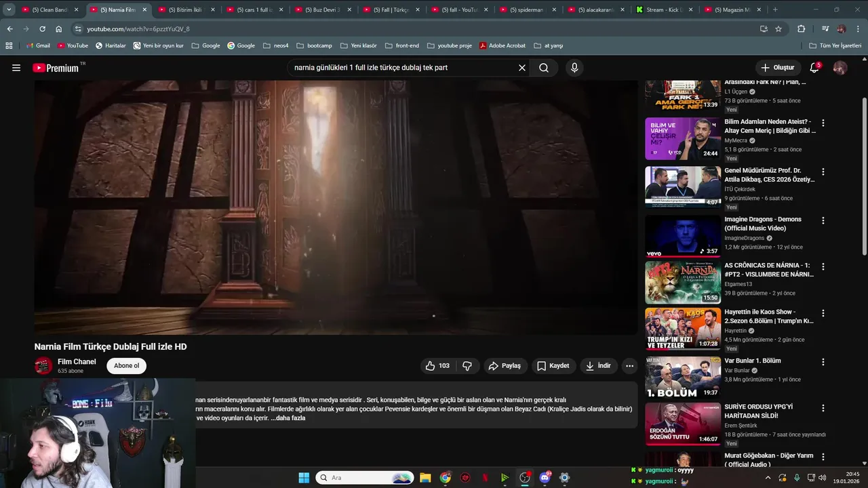The height and width of the screenshot is (488, 868).
Task: Open File Explorer from taskbar
Action: pyautogui.click(x=425, y=478)
